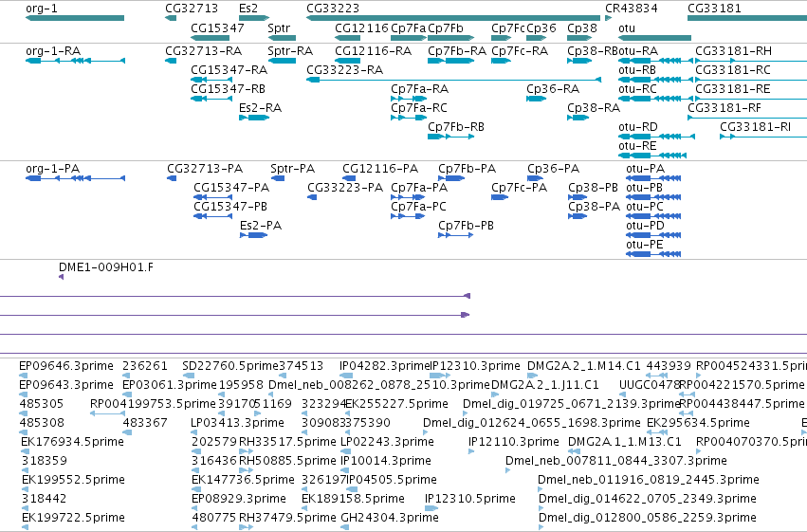Select the Cp7Fb-RB transcript label

[456, 127]
